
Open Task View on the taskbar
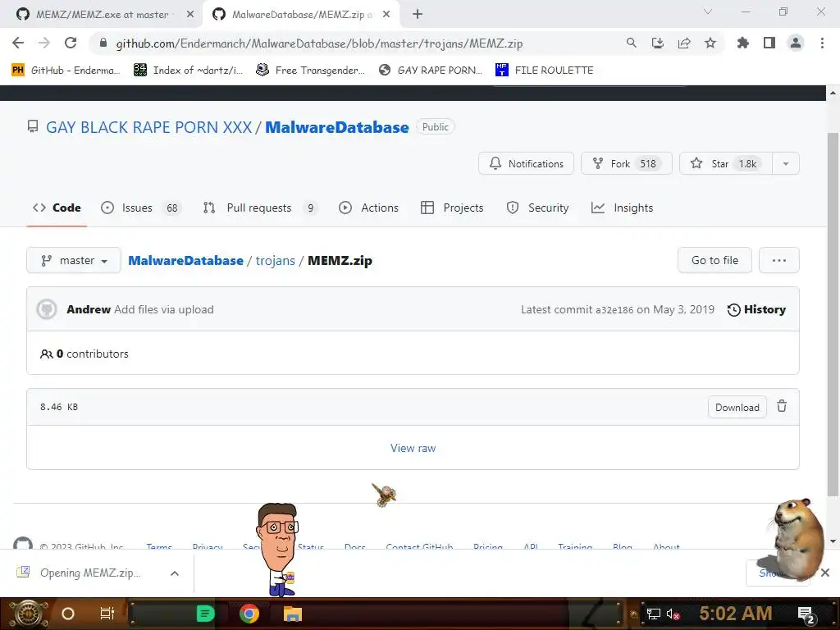pyautogui.click(x=107, y=614)
